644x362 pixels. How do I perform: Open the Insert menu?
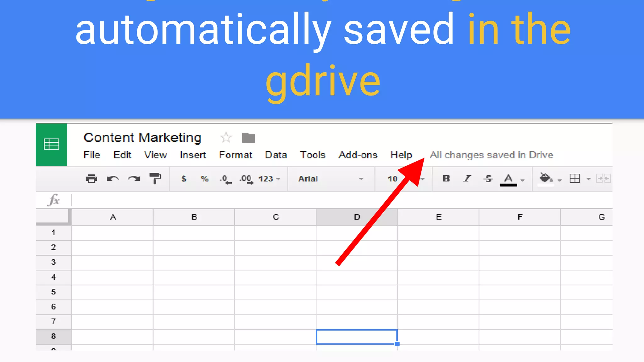(x=193, y=155)
